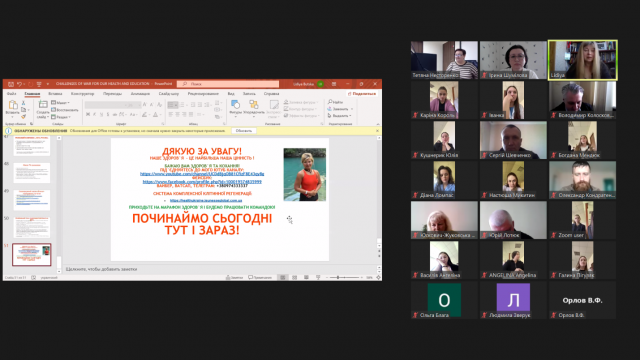
Task: Expand the Макет layout dropdown
Action: pyautogui.click(x=60, y=103)
